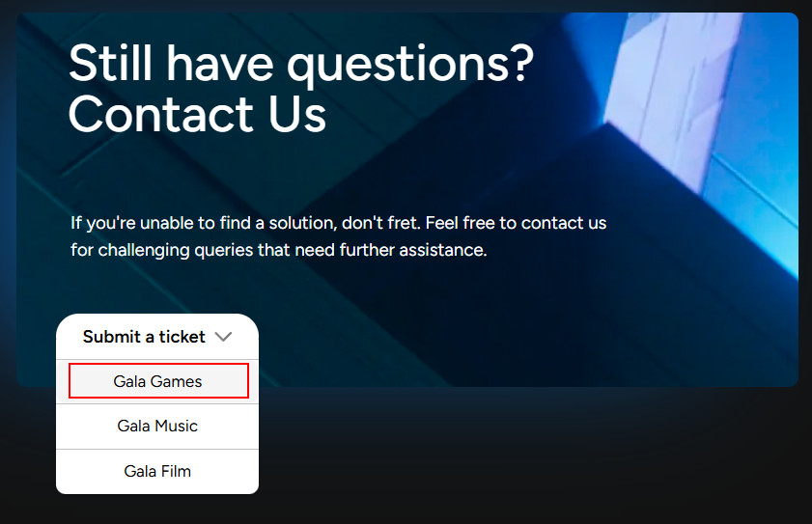Click the word 'Games' in first option
812x524 pixels.
pyautogui.click(x=176, y=381)
